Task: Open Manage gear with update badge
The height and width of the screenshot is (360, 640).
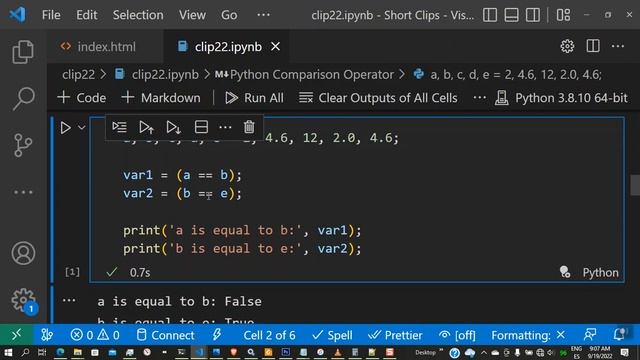Action: coord(24,301)
